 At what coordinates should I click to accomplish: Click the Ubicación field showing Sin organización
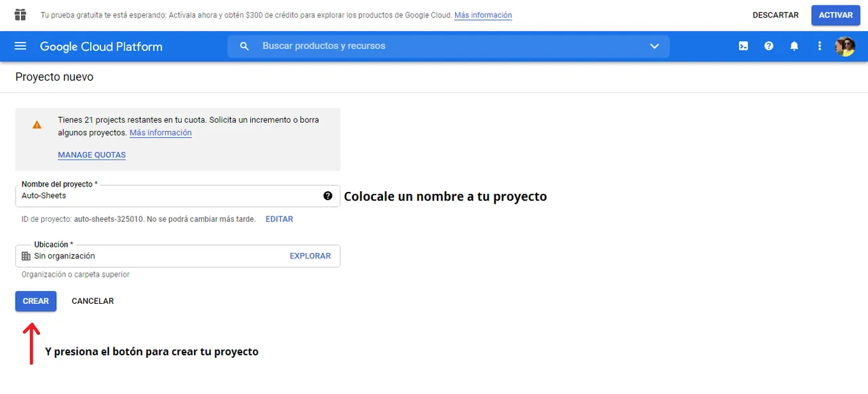(178, 256)
